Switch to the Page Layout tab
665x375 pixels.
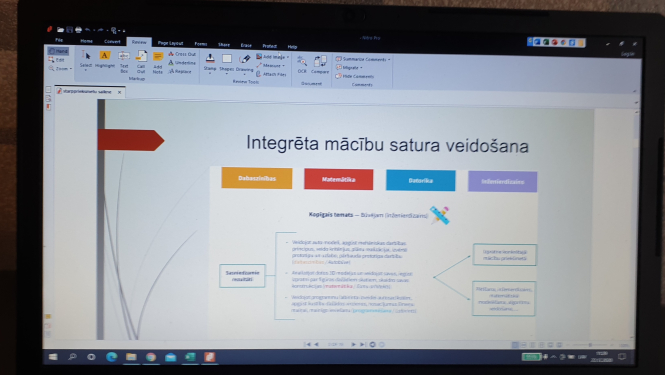(x=170, y=43)
